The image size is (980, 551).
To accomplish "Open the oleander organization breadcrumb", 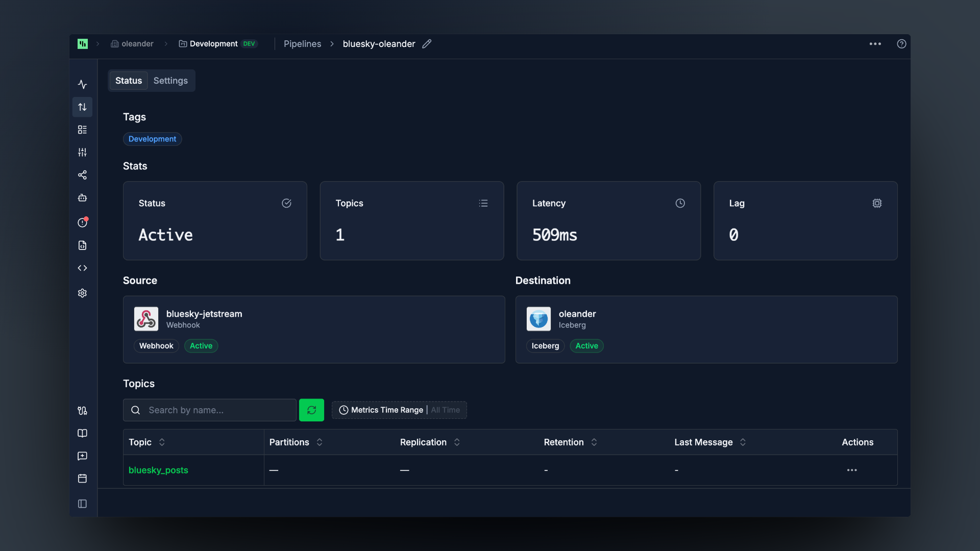I will pyautogui.click(x=132, y=44).
